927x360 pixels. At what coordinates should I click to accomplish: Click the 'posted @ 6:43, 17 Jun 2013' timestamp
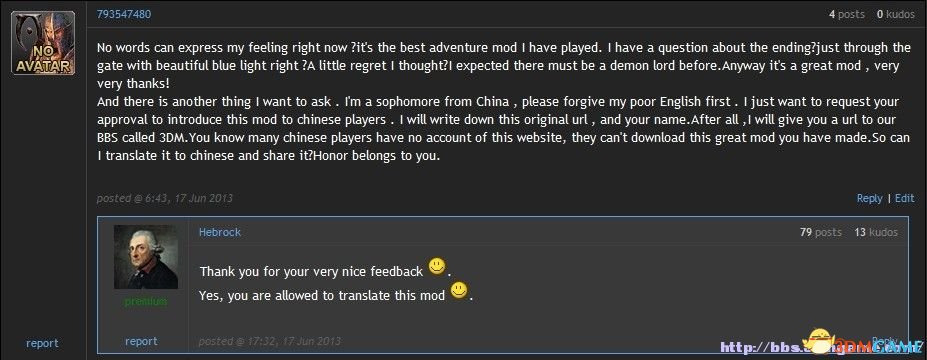pos(165,199)
